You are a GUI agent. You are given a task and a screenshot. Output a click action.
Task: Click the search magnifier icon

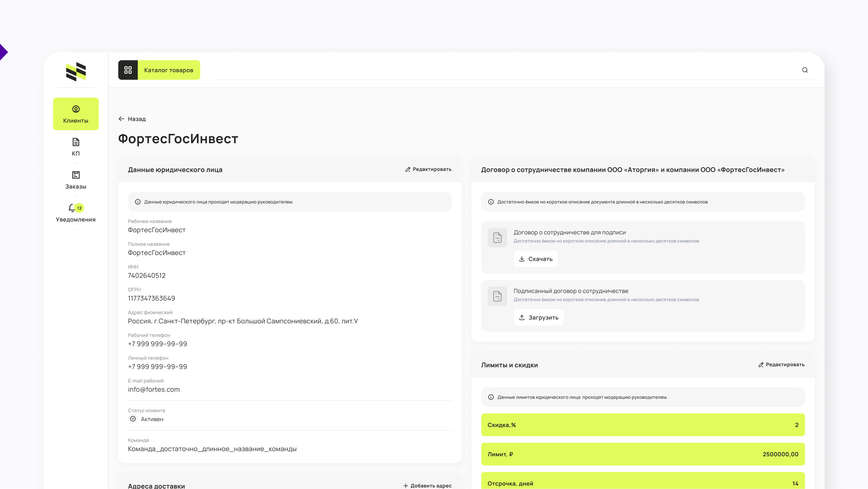[805, 70]
